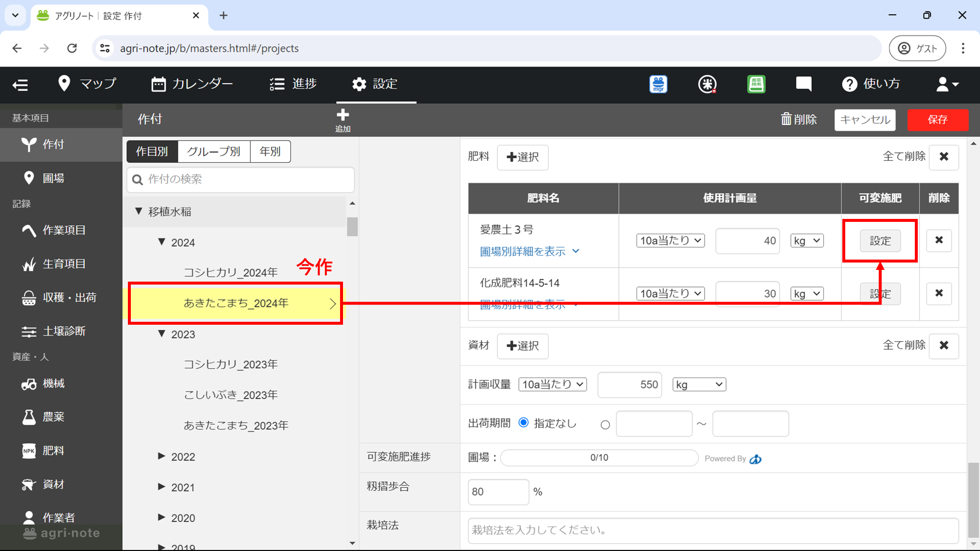Select the 指定なし shipping period radio
Screen dimensions: 980x551
[x=523, y=423]
